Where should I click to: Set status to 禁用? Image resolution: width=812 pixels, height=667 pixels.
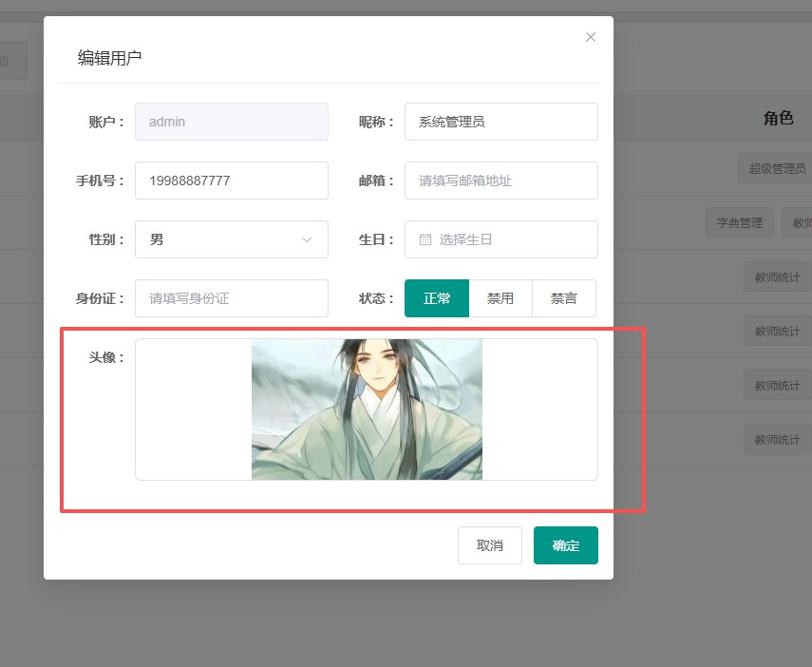coord(500,298)
